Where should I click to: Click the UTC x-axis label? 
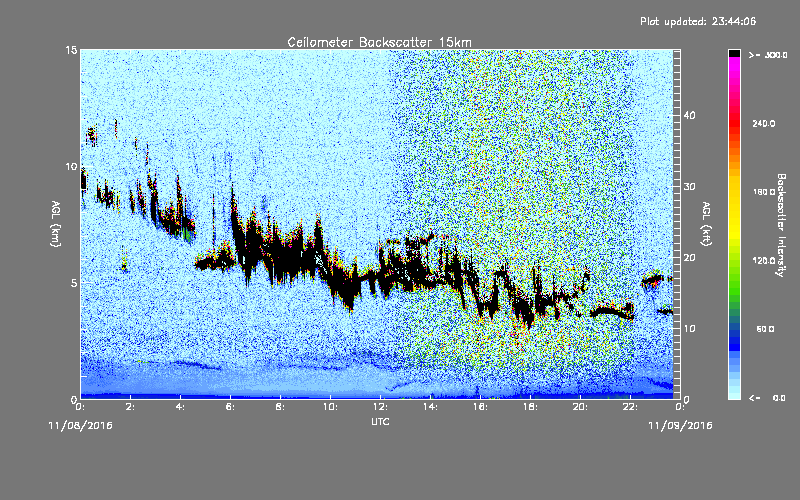coord(380,421)
